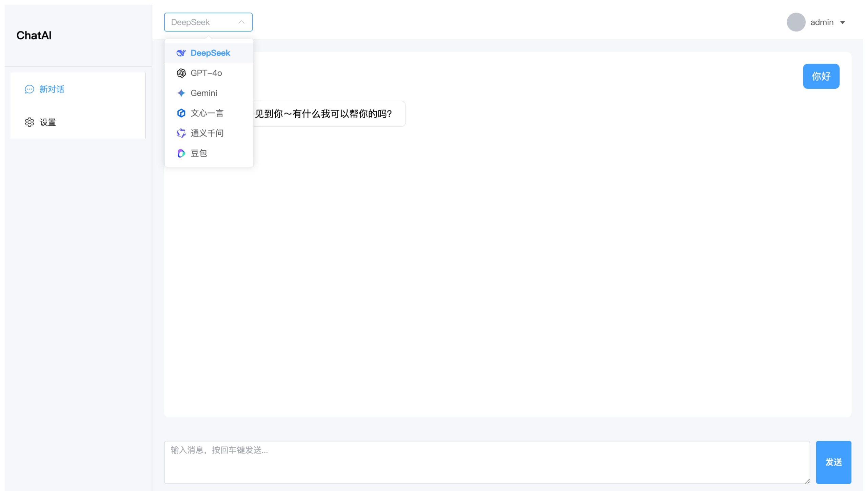
Task: Click the chevron arrow in model selector
Action: pyautogui.click(x=241, y=22)
